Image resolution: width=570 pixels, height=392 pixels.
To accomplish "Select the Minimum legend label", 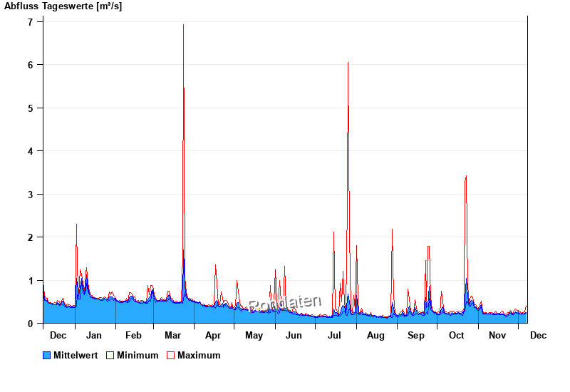I will click(138, 355).
